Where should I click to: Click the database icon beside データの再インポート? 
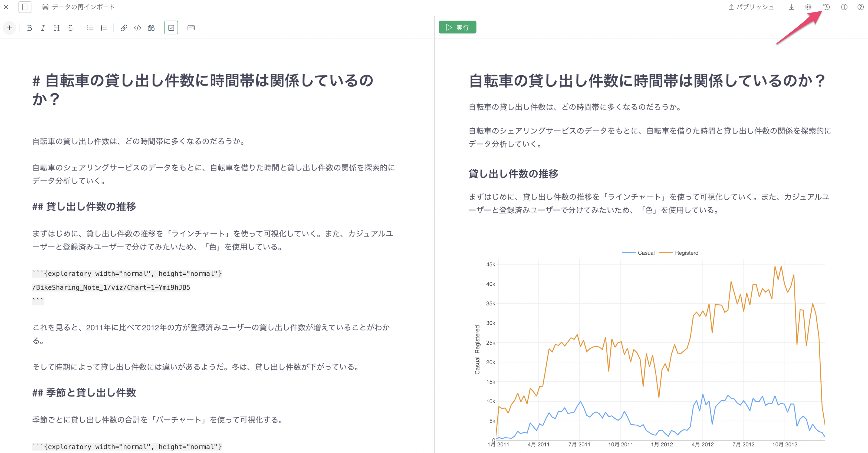(45, 7)
